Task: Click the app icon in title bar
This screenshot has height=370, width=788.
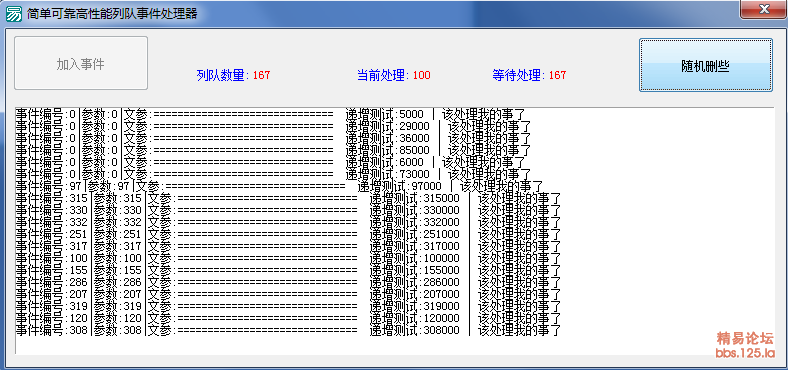Action: [x=14, y=13]
